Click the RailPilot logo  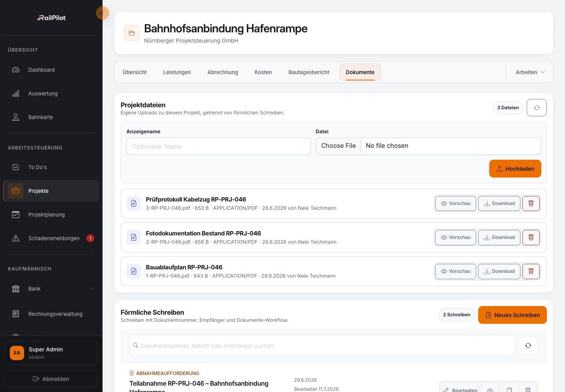(x=51, y=18)
